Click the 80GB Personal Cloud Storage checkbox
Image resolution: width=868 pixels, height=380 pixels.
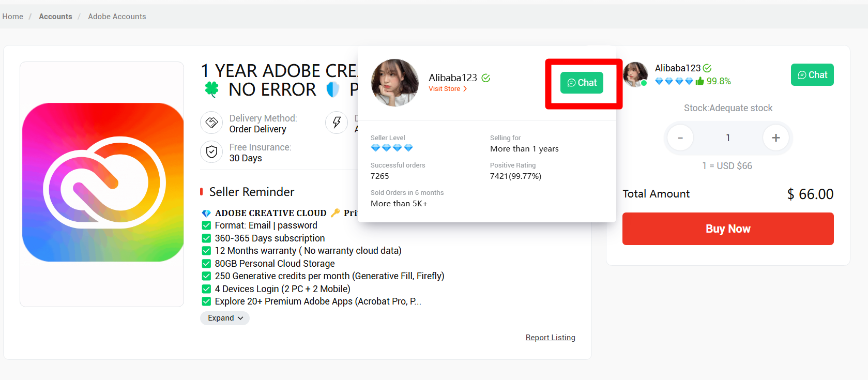206,264
